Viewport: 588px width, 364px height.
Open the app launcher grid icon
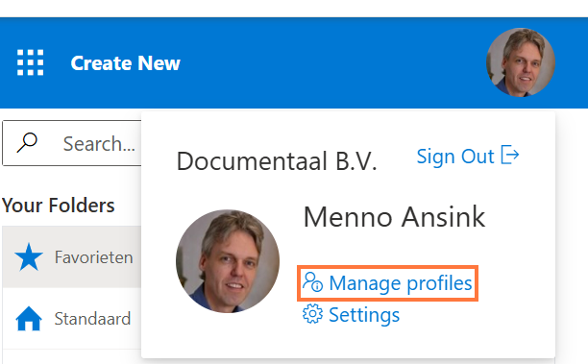coord(31,62)
